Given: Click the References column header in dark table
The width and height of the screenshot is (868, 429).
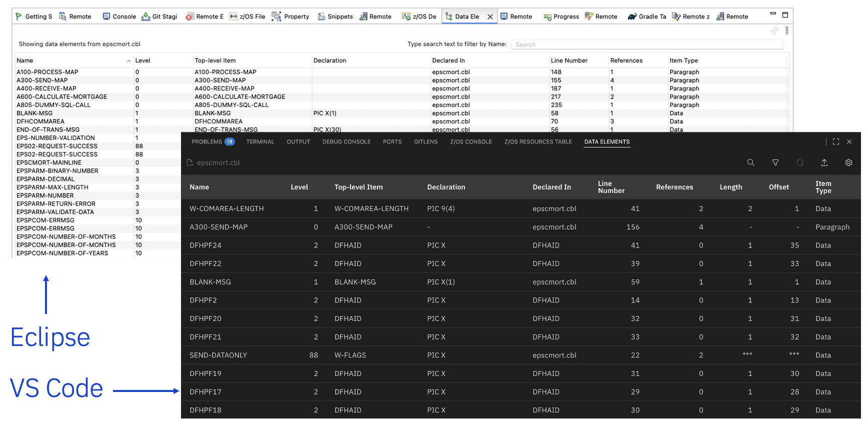Looking at the screenshot, I should 674,187.
